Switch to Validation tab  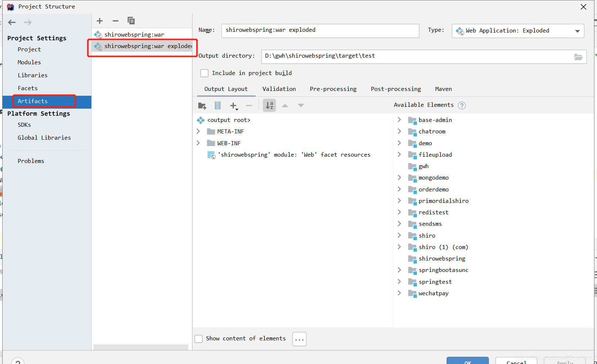click(x=279, y=89)
